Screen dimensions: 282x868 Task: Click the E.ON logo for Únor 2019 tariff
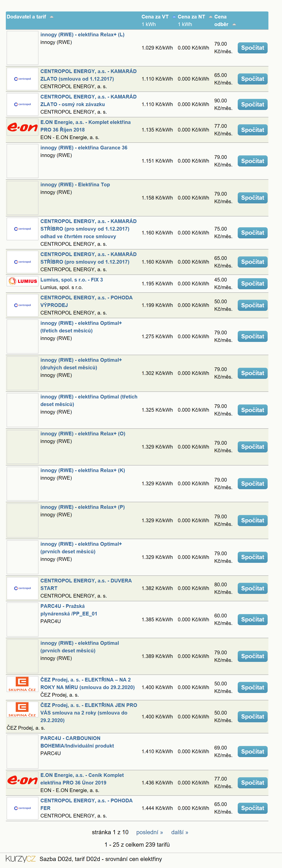(x=22, y=780)
